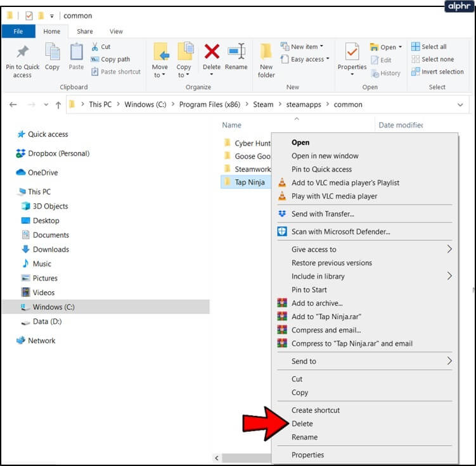Click Steam in the address breadcrumb
476x466 pixels.
point(263,104)
